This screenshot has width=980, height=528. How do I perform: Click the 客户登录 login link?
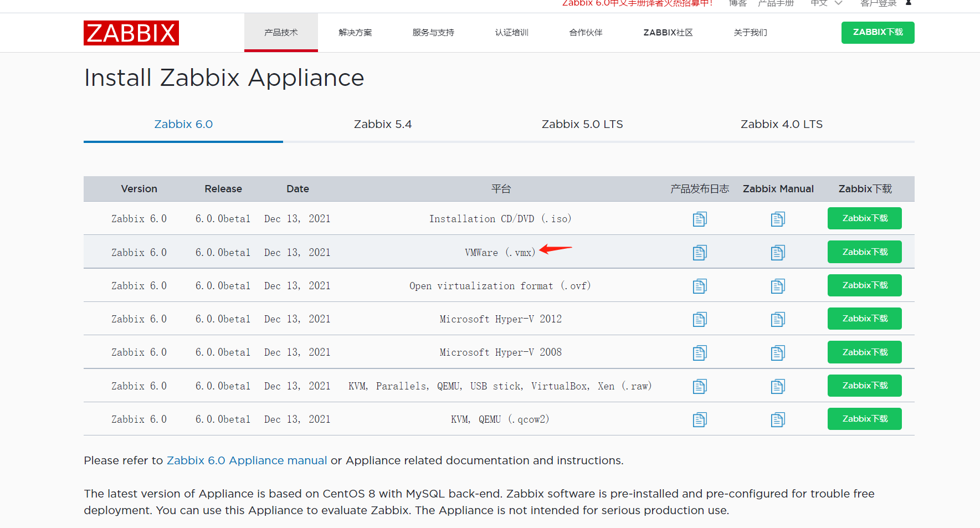click(x=878, y=3)
